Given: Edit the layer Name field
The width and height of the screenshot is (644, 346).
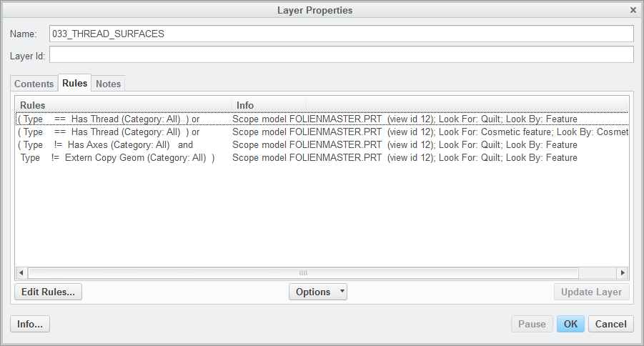Looking at the screenshot, I should tap(342, 34).
